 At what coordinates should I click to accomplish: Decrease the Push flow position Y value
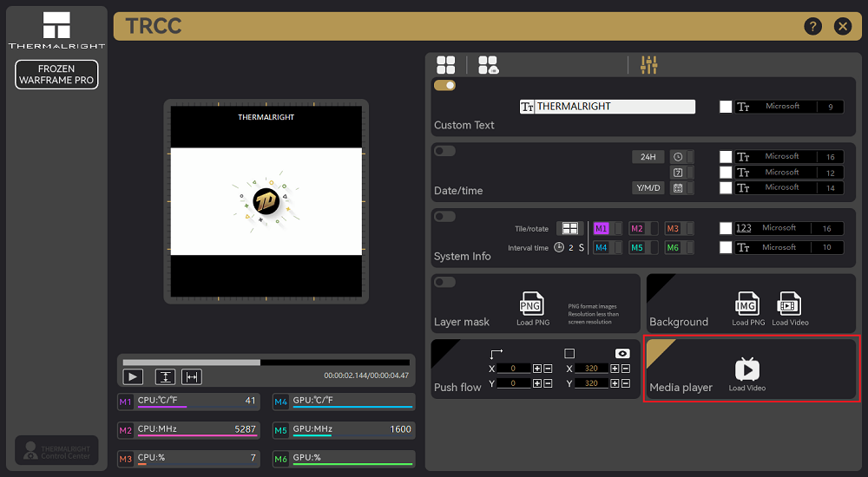548,383
